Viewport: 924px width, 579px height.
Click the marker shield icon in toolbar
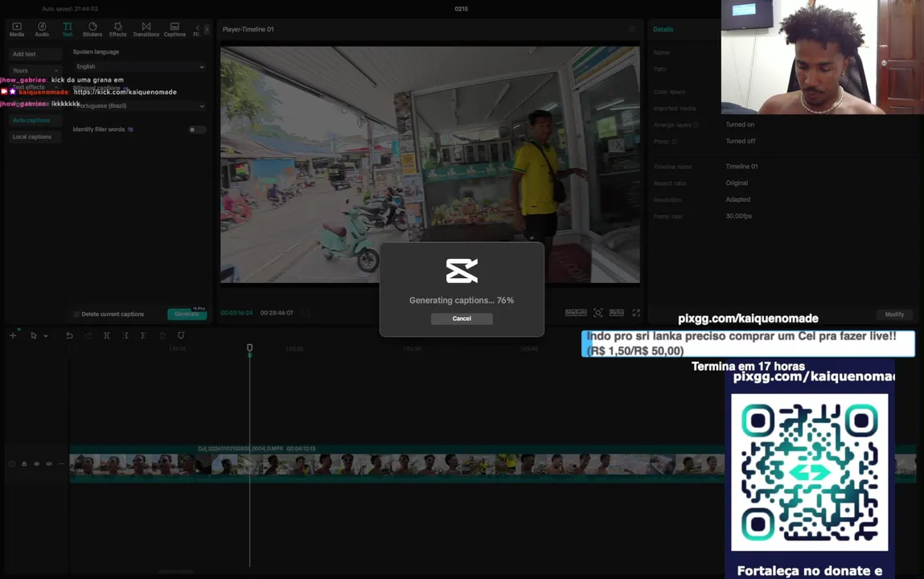pos(181,335)
